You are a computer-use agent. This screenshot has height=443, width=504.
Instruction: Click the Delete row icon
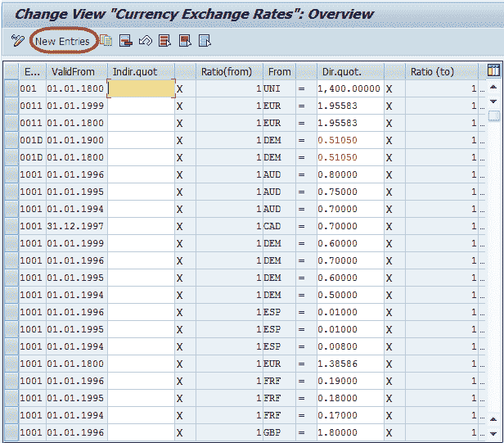pyautogui.click(x=126, y=41)
